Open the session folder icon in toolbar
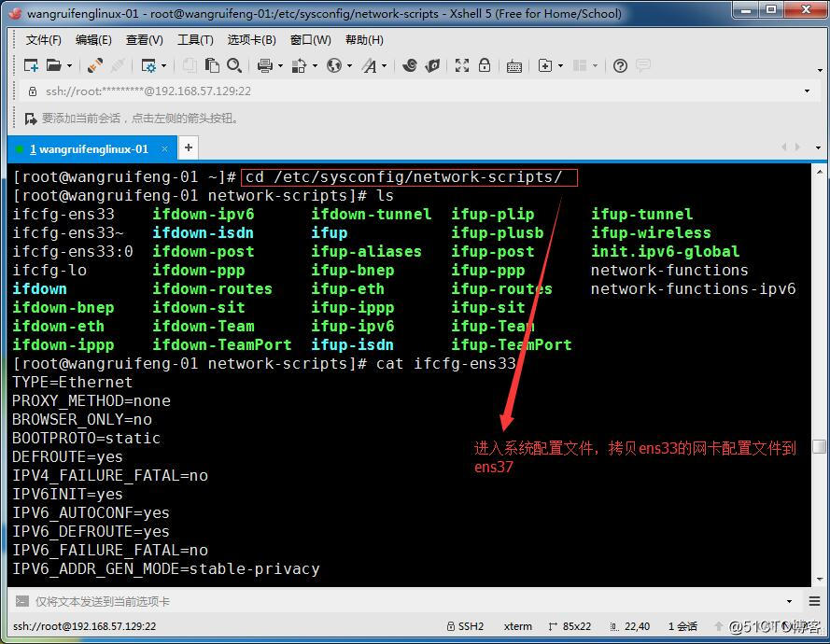 [53, 65]
